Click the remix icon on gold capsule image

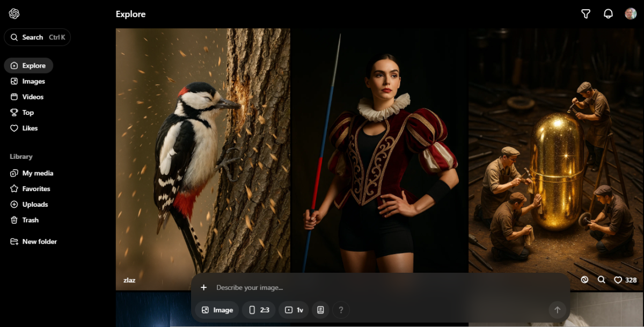pos(584,280)
